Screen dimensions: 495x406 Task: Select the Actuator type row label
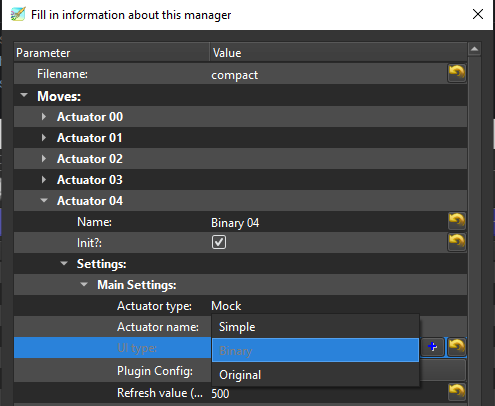[154, 306]
